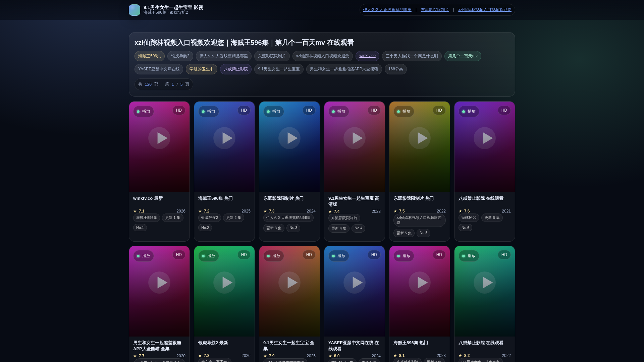Select the 男生和女生一起差差很痛APP大全熊猫 tag
Viewport: 644px width, 362px height.
click(x=344, y=69)
